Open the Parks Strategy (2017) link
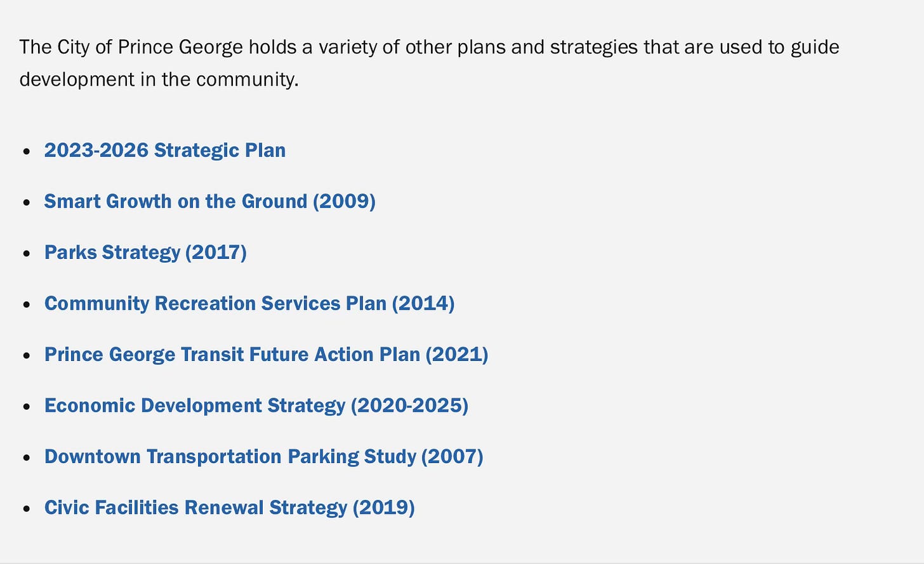This screenshot has height=564, width=924. [x=145, y=252]
